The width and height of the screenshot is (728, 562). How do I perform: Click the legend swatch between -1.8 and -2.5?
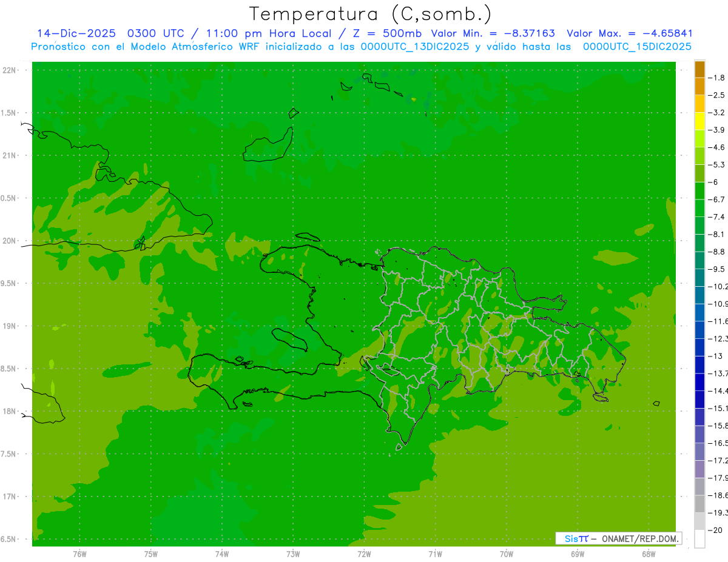coord(699,86)
